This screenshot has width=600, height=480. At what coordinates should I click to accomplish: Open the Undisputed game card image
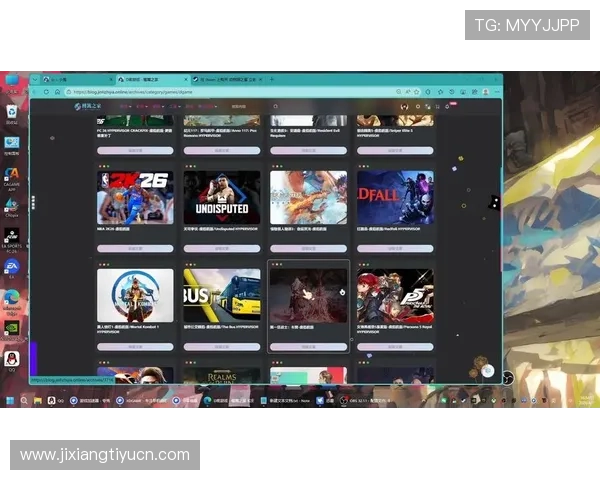(221, 197)
